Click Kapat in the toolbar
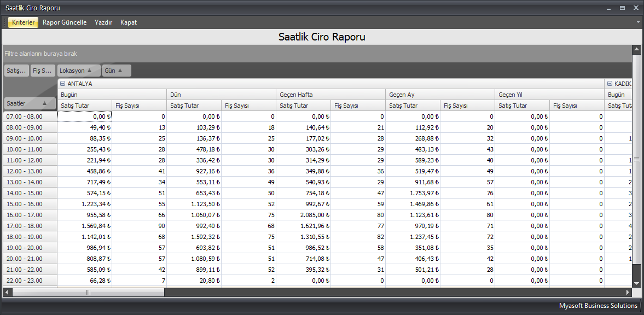Viewport: 644px width, 315px height. tap(129, 22)
